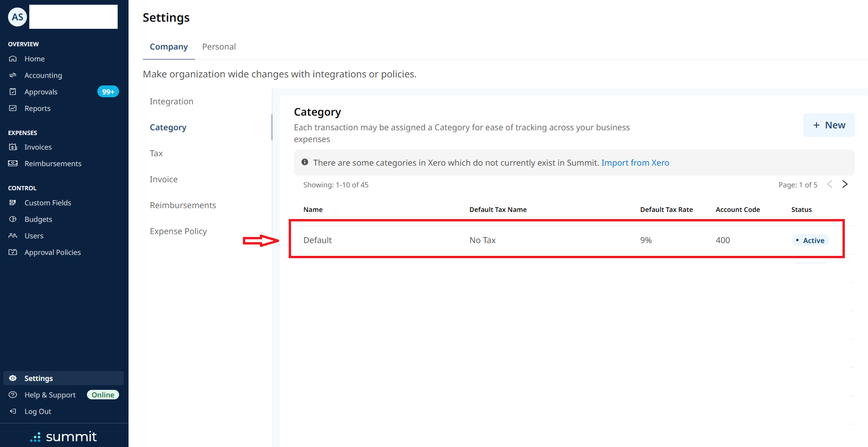
Task: Click the Showing 1-10 of 45 text
Action: [336, 185]
